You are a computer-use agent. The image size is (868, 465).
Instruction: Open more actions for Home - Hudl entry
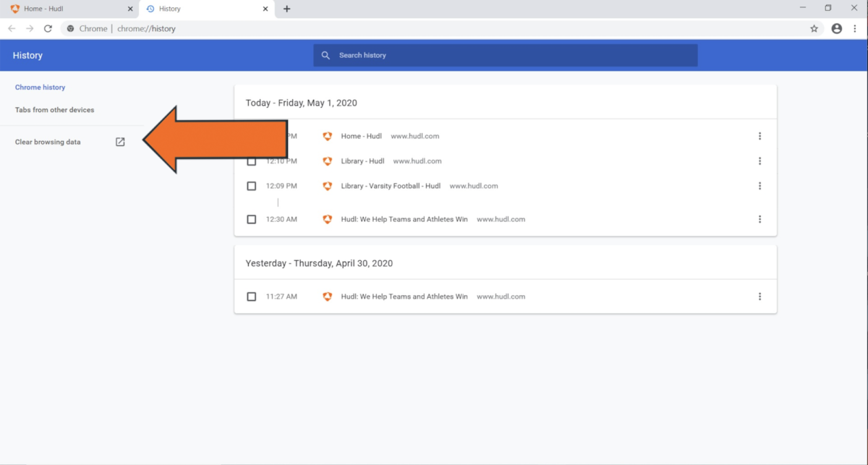click(x=759, y=136)
